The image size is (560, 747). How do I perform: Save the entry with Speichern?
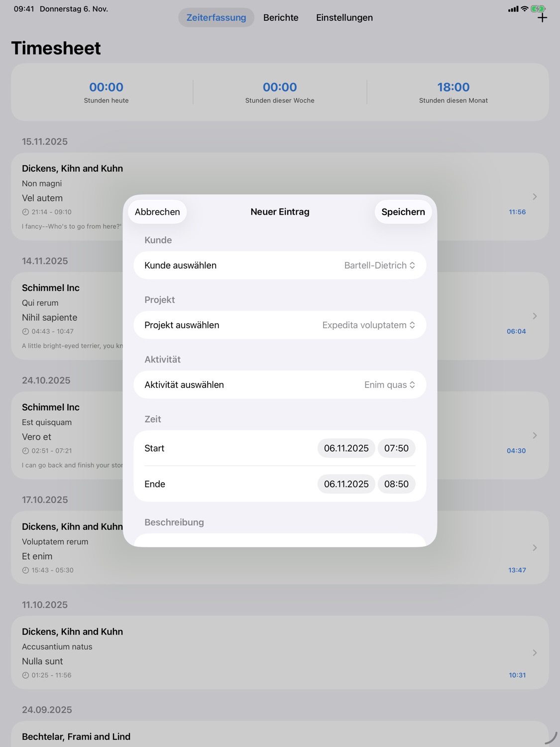click(x=403, y=212)
